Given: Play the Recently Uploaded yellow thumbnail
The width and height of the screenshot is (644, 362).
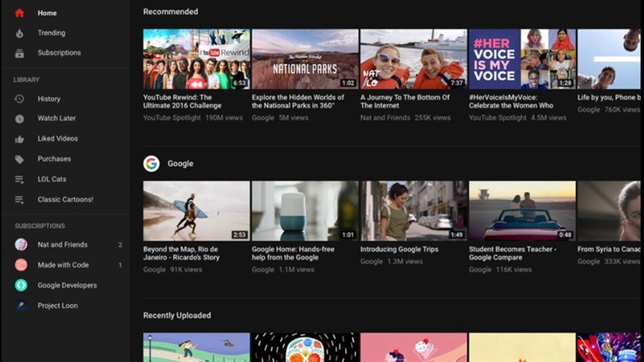Looking at the screenshot, I should [522, 347].
